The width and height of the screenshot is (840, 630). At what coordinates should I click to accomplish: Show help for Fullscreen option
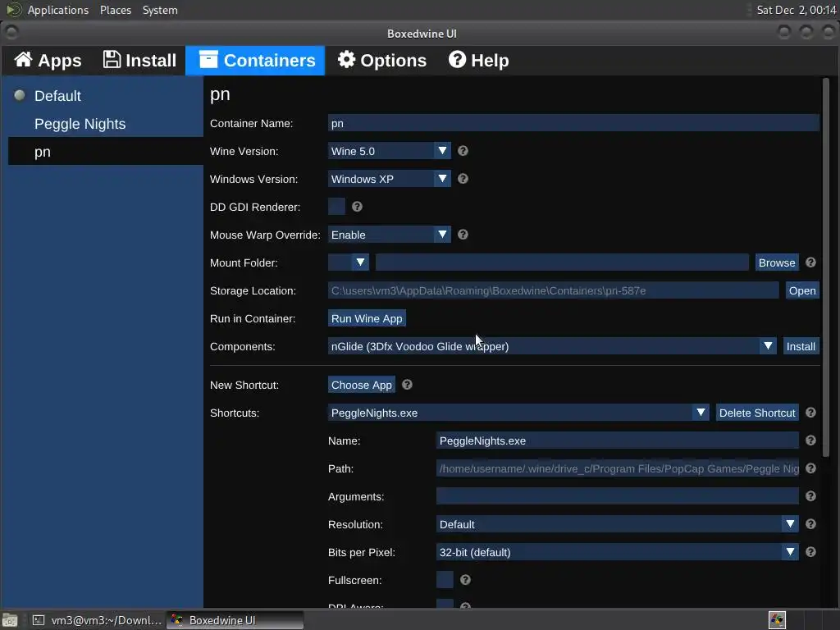point(466,580)
